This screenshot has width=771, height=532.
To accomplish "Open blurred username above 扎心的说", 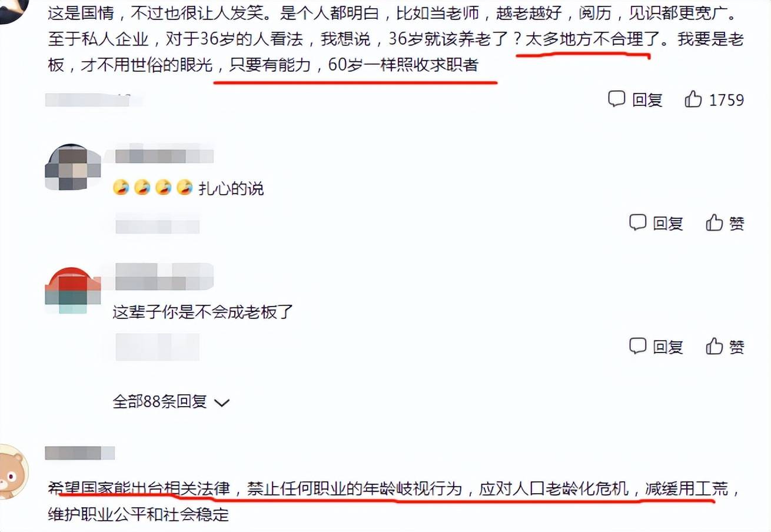I will 164,156.
